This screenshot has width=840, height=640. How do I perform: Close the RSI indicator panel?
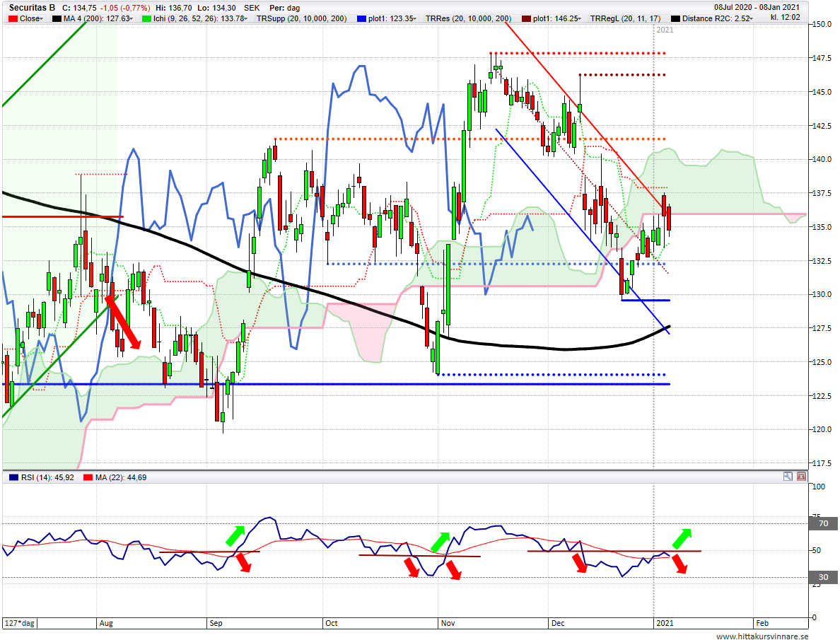801,476
